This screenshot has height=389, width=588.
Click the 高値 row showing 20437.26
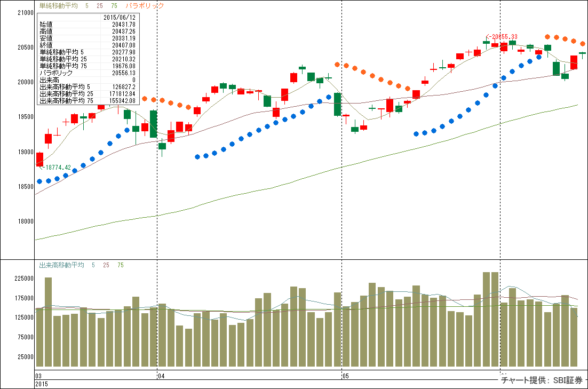pyautogui.click(x=88, y=31)
